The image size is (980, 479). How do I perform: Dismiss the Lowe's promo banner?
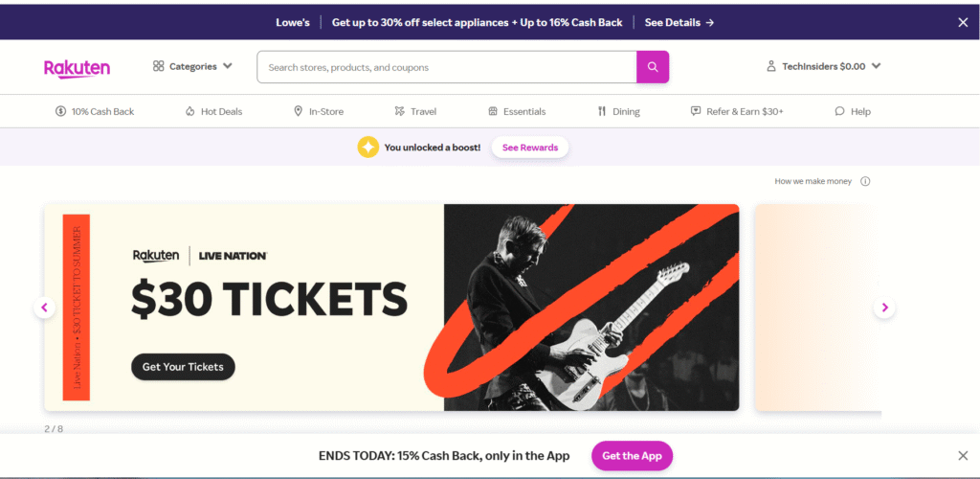pyautogui.click(x=963, y=22)
